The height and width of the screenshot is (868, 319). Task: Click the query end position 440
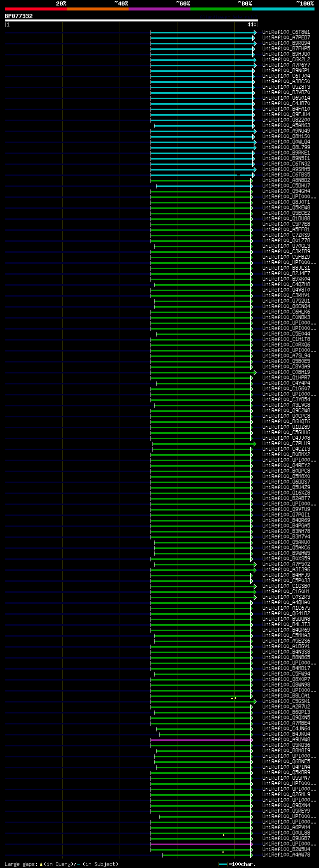pyautogui.click(x=252, y=24)
